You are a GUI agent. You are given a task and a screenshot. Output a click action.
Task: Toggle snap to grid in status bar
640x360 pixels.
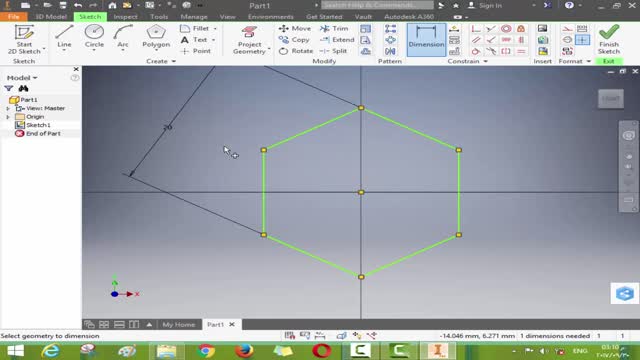[x=290, y=336]
